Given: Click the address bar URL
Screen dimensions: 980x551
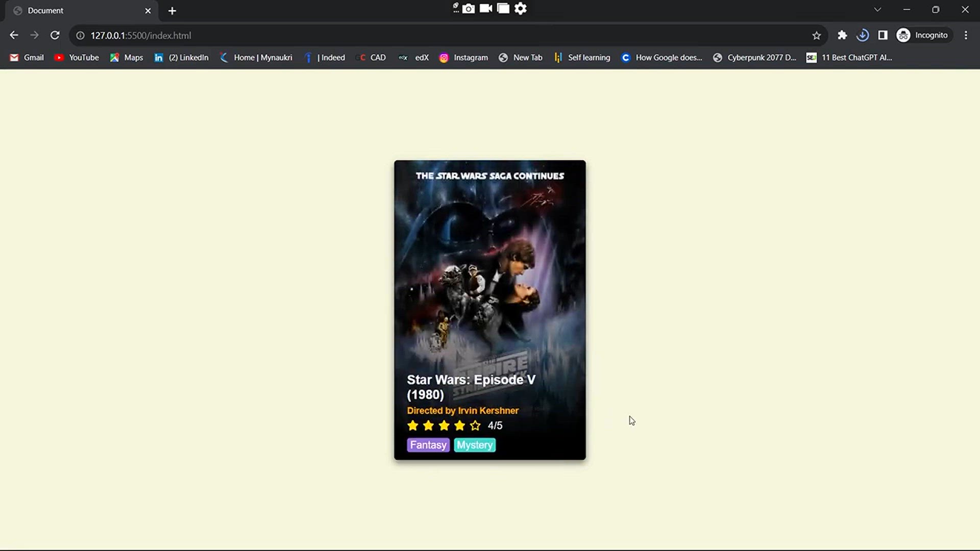Looking at the screenshot, I should pos(141,36).
